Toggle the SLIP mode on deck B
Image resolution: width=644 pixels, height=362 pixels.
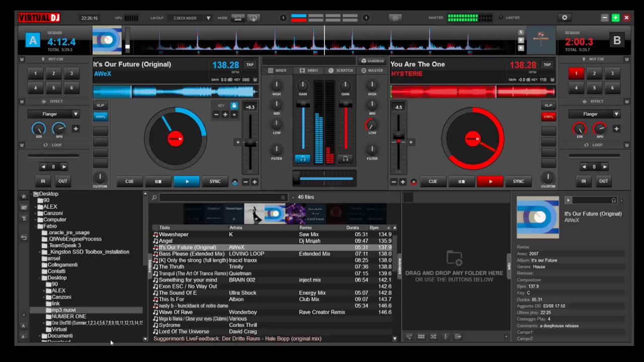[x=548, y=105]
